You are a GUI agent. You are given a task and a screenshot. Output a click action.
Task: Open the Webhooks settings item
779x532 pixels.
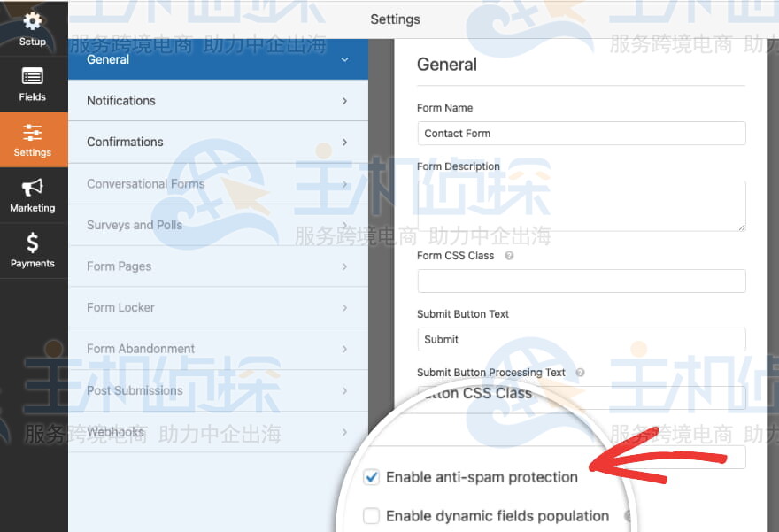point(218,432)
